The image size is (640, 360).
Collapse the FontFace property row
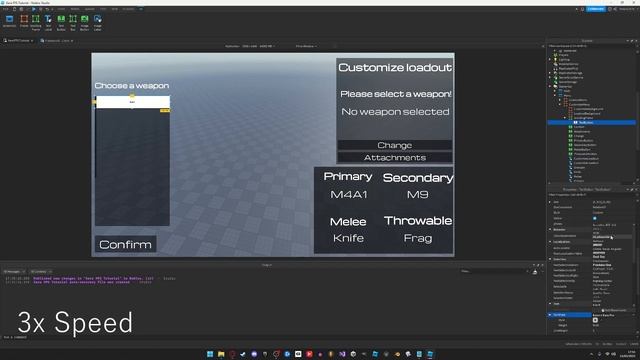click(550, 315)
